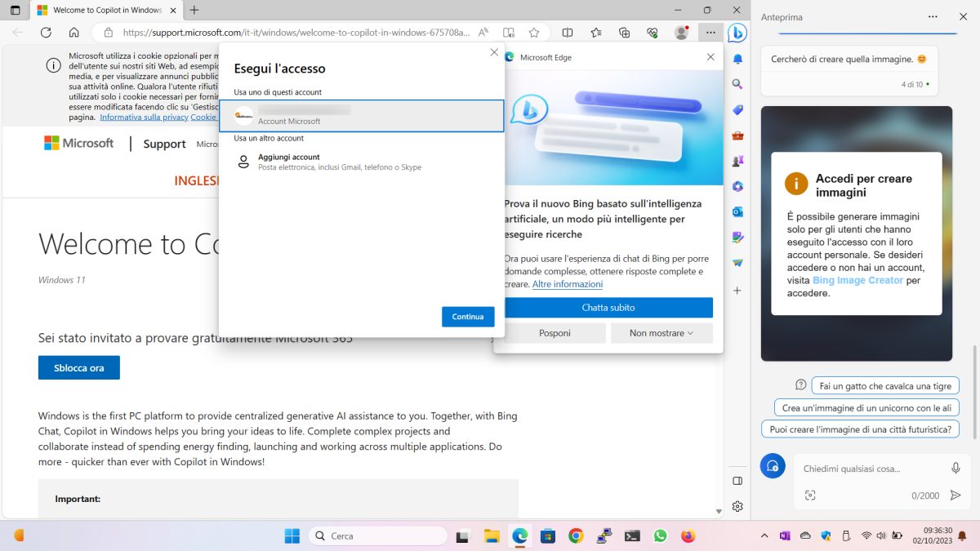Click the microphone icon in chat input
This screenshot has height=551, width=980.
tap(955, 469)
